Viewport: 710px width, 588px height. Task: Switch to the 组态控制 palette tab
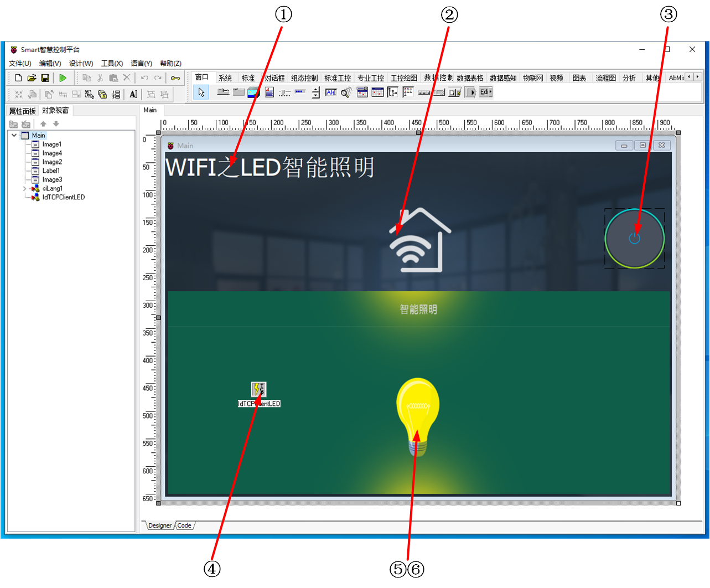304,78
